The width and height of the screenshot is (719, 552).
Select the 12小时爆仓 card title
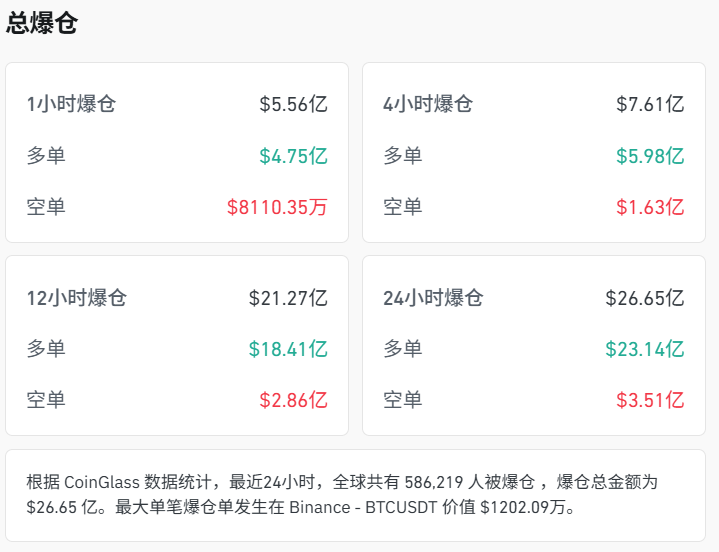tap(77, 298)
